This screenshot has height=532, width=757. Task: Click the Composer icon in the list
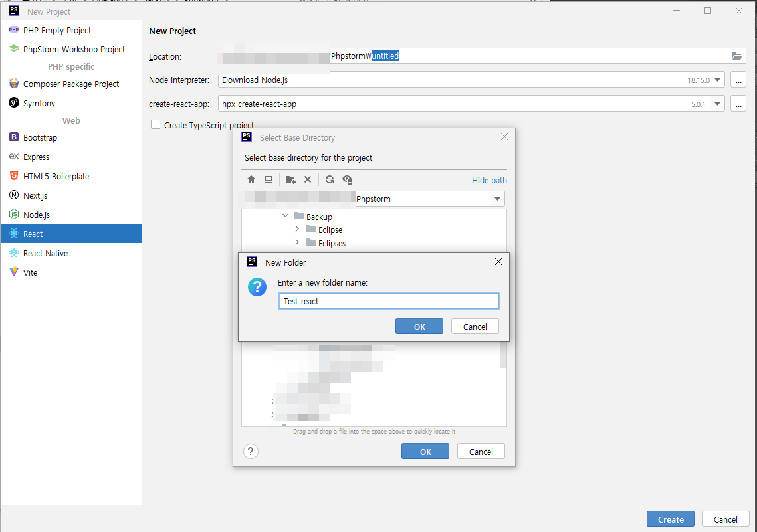tap(14, 84)
